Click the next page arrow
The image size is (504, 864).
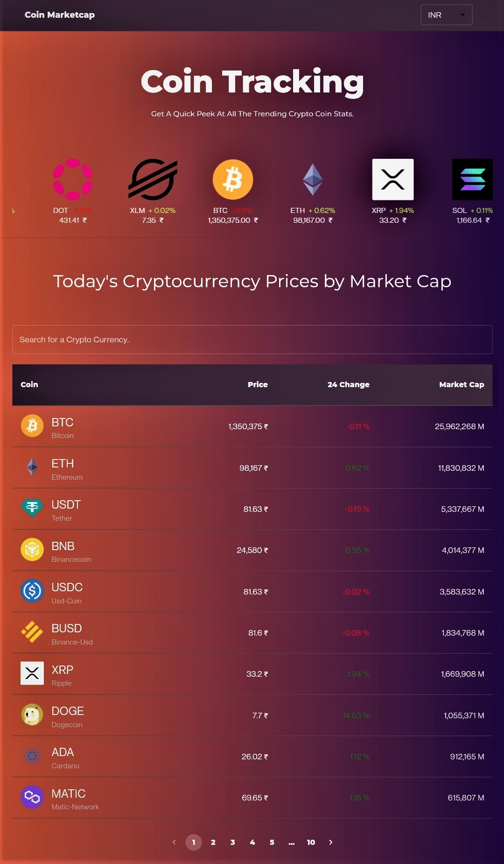330,843
